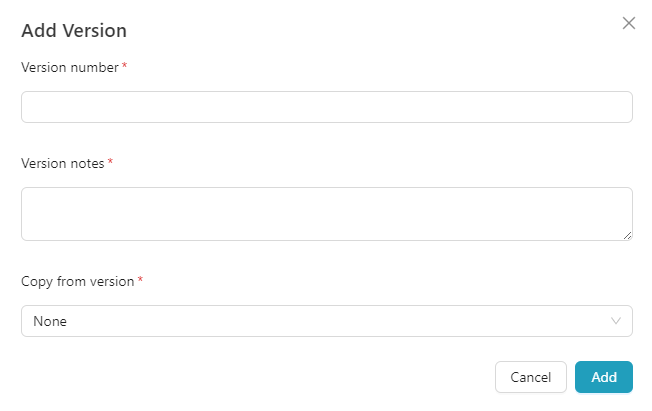Image resolution: width=652 pixels, height=411 pixels.
Task: Submit the new version with Add
Action: coord(604,377)
